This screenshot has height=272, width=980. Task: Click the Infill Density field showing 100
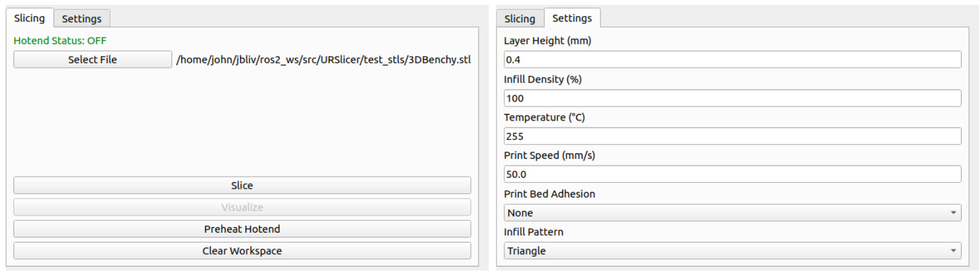pos(732,98)
